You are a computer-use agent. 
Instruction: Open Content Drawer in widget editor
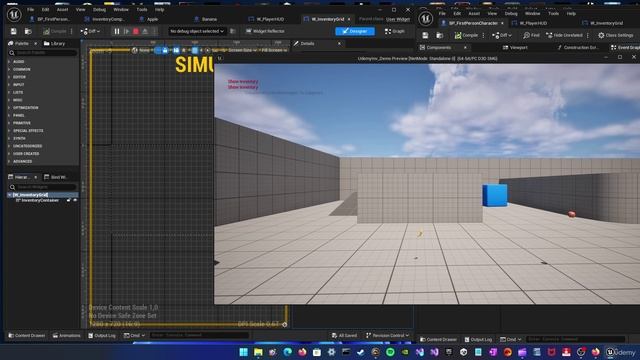click(x=27, y=336)
